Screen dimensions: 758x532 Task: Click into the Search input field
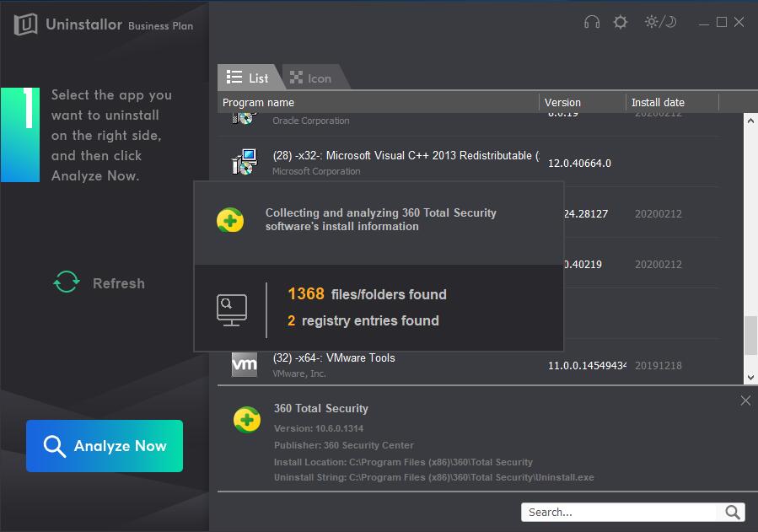click(620, 512)
